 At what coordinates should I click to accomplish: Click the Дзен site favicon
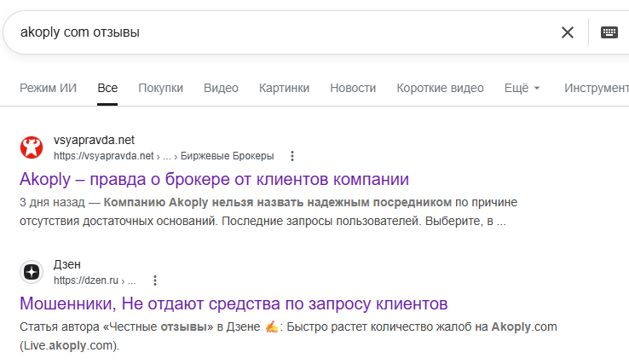click(x=32, y=272)
